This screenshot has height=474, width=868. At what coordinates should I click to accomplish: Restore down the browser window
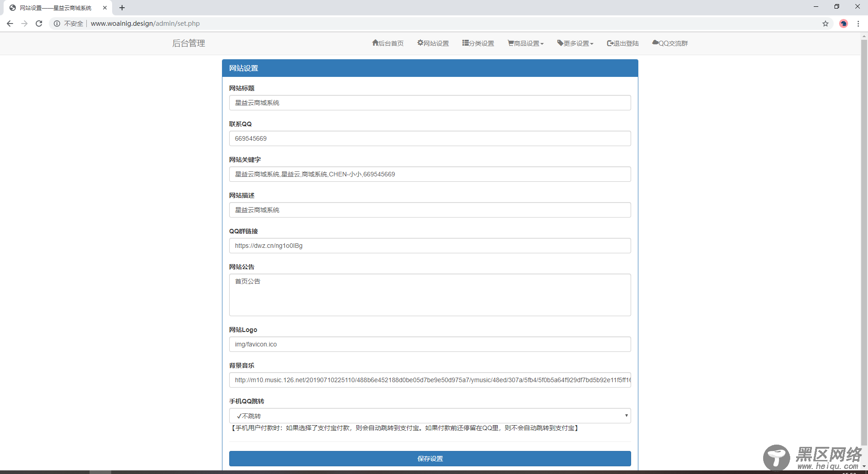(837, 7)
